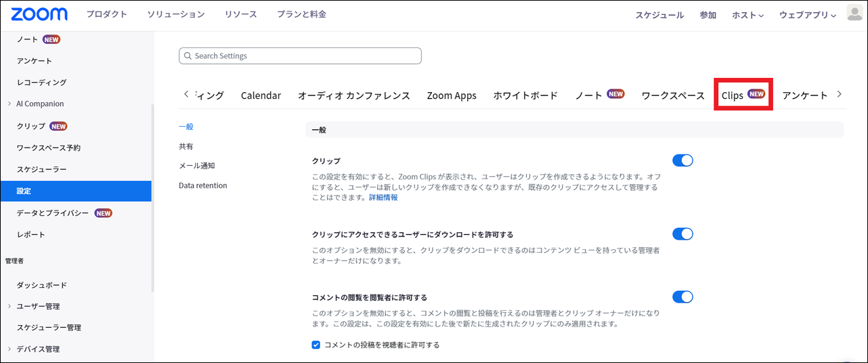Select レコーディング in the sidebar
This screenshot has width=868, height=363.
41,83
